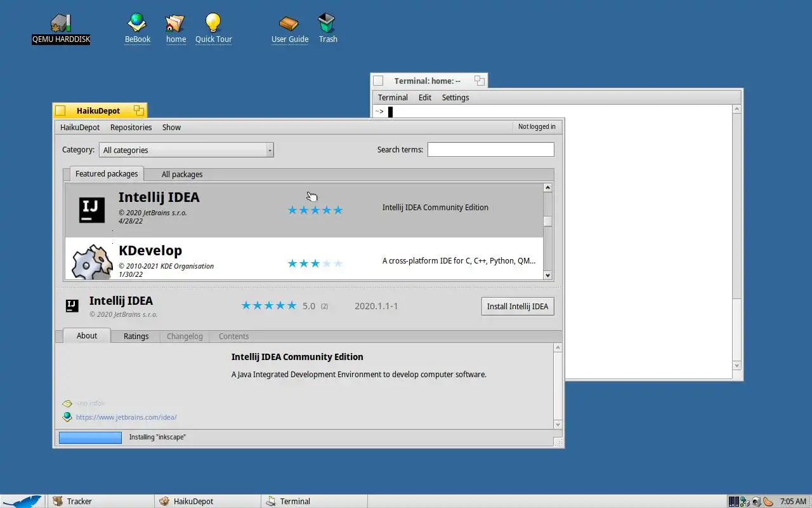Click the version text 2020.1.1-1
This screenshot has height=508, width=812.
tap(376, 306)
